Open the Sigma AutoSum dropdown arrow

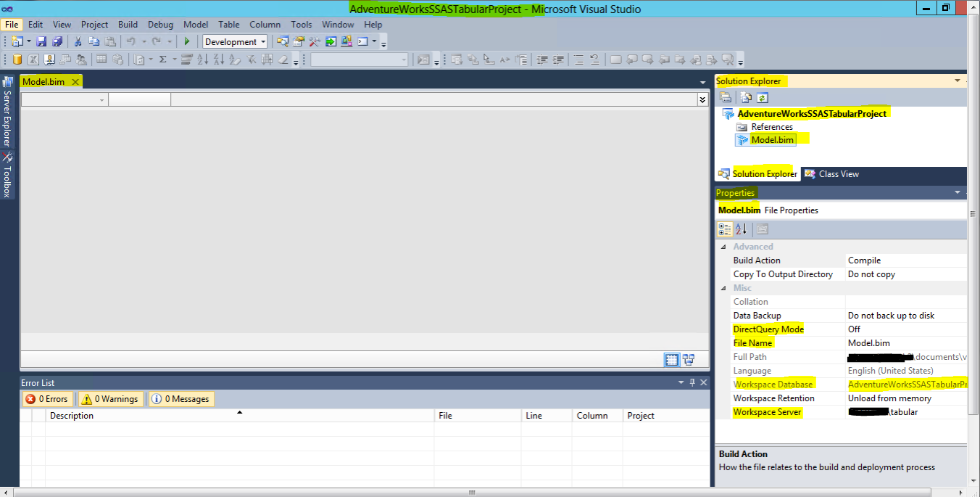click(175, 59)
